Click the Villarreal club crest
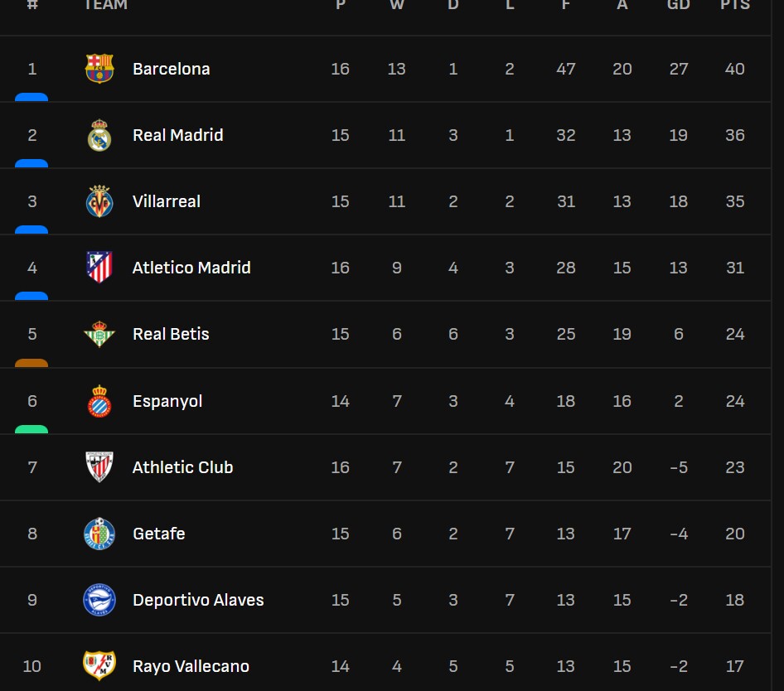The image size is (784, 691). pos(99,201)
